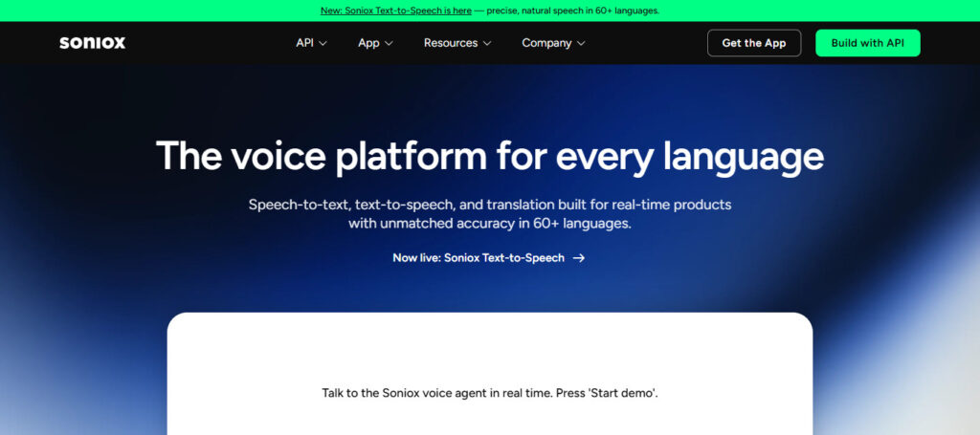Expand the chevron next to Resources
The width and height of the screenshot is (980, 435).
click(487, 44)
